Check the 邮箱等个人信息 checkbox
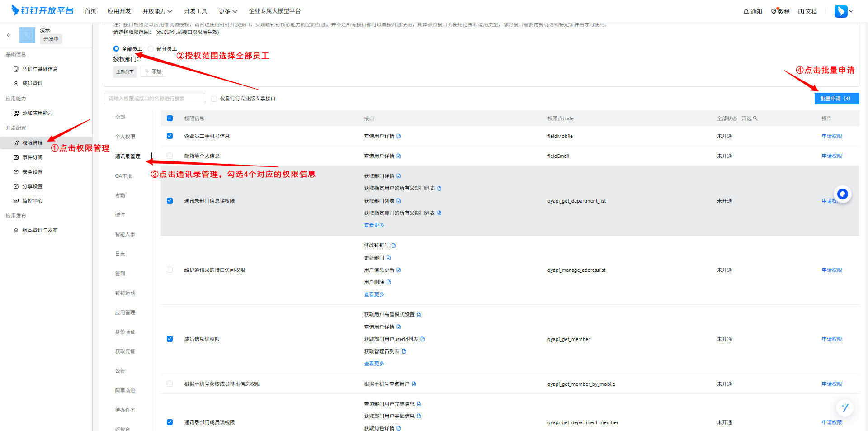Image resolution: width=868 pixels, height=431 pixels. tap(170, 156)
